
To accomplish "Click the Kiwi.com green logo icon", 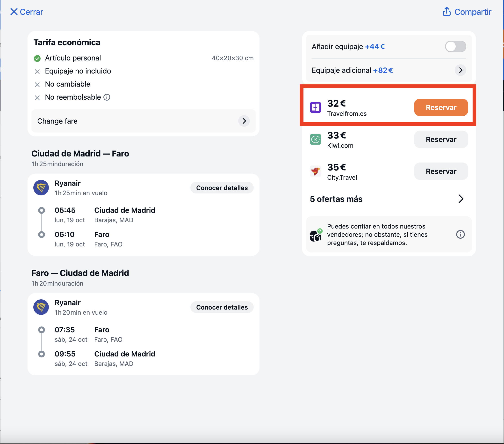I will click(315, 139).
